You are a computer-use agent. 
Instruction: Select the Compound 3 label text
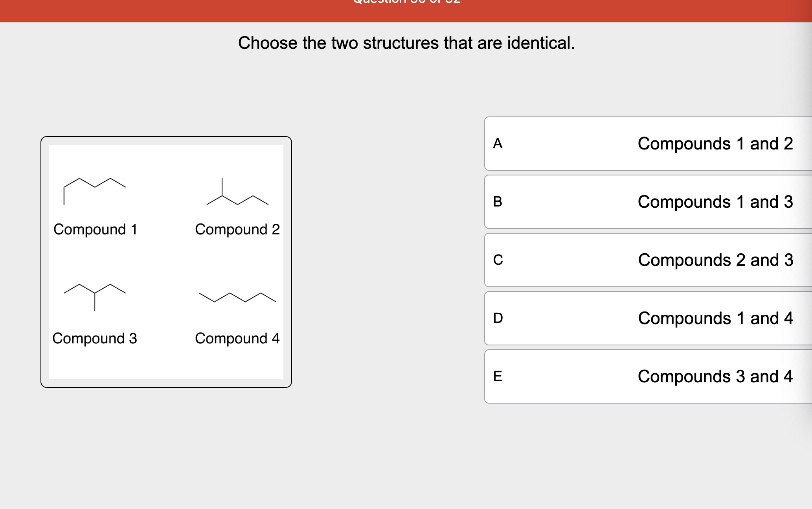95,338
